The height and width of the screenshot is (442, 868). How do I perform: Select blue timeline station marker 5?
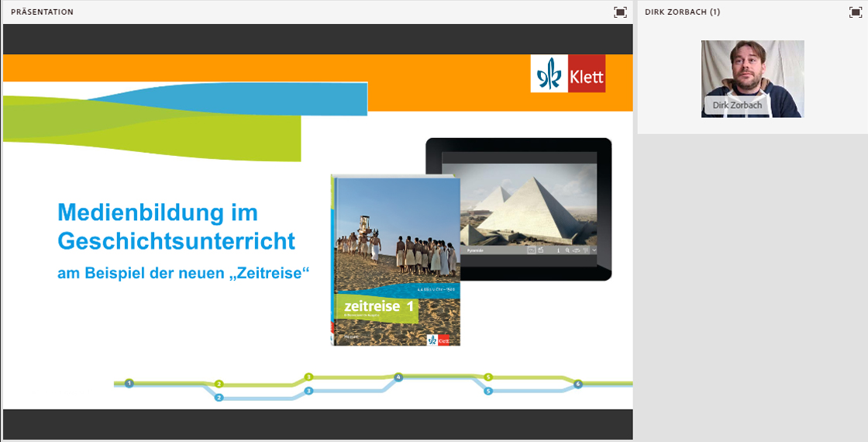click(487, 391)
